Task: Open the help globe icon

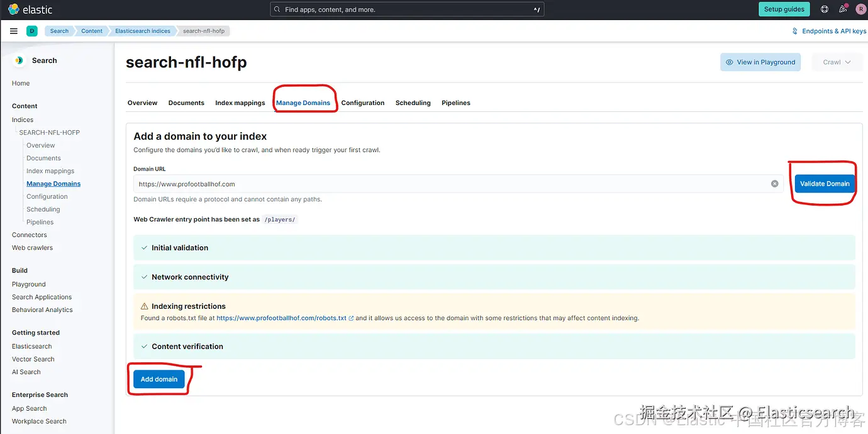Action: click(x=825, y=9)
